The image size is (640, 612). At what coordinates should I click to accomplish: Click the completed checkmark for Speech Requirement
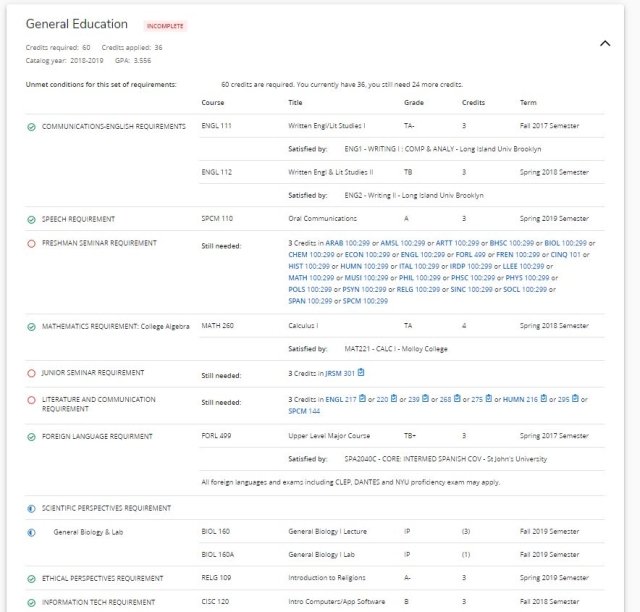coord(32,219)
